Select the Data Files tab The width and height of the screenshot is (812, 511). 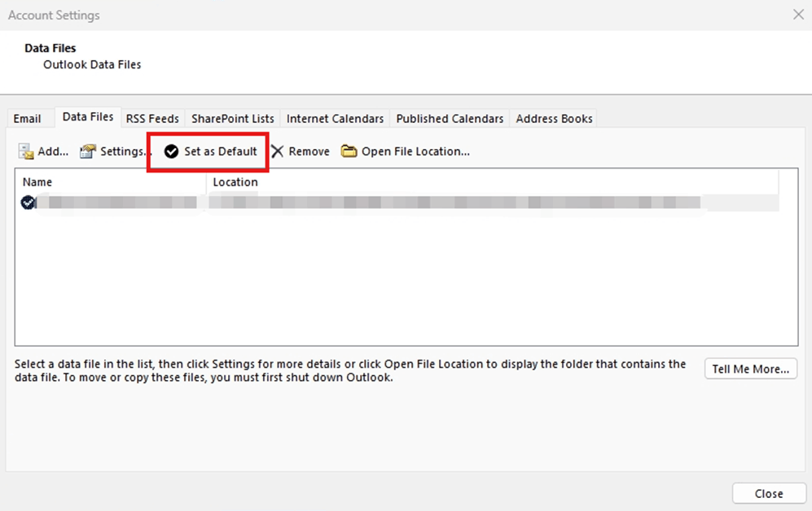tap(88, 117)
